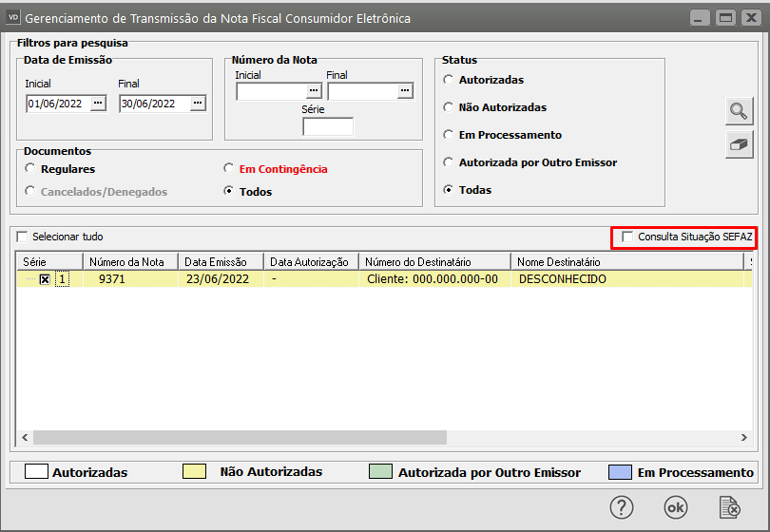Uncheck the row checkbox for note 9371

click(x=45, y=279)
